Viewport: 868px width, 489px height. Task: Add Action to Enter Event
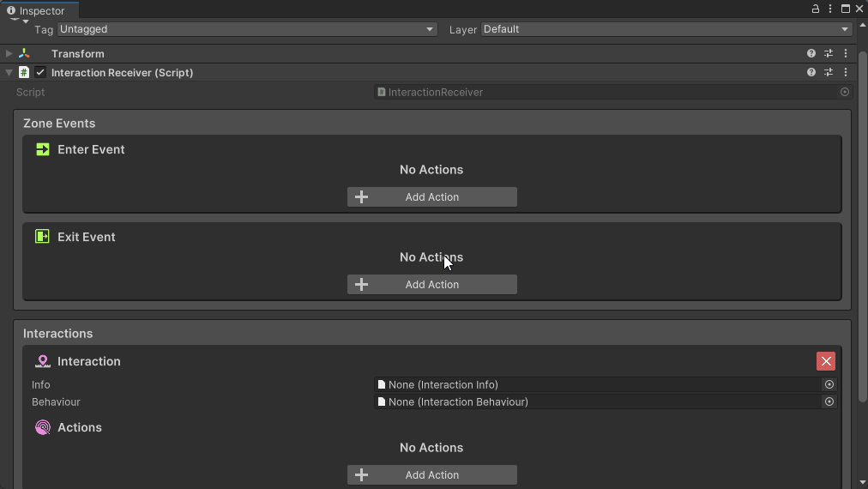[432, 197]
